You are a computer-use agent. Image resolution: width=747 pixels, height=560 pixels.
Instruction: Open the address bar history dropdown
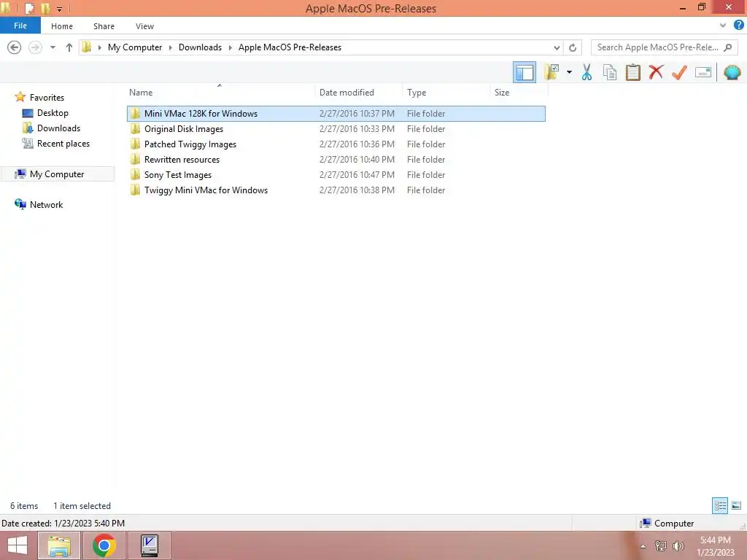(x=557, y=47)
